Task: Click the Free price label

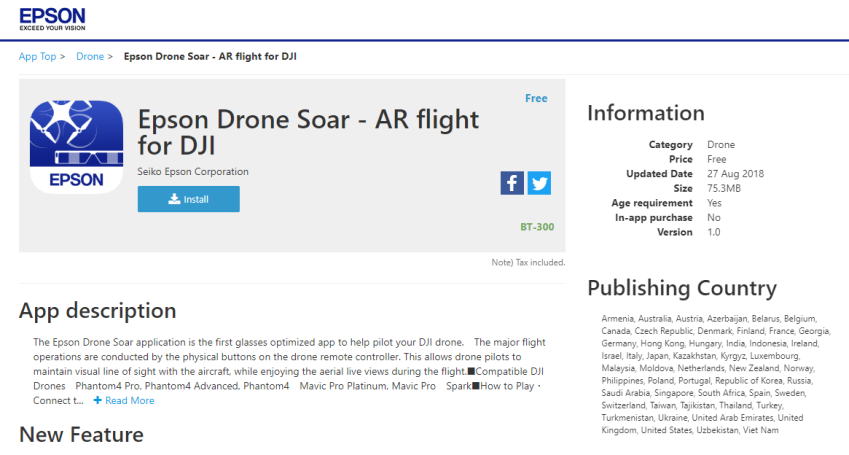Action: point(536,98)
